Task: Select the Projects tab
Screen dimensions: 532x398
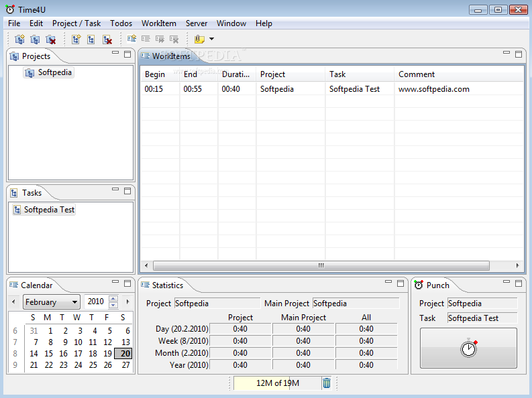Action: (x=30, y=56)
